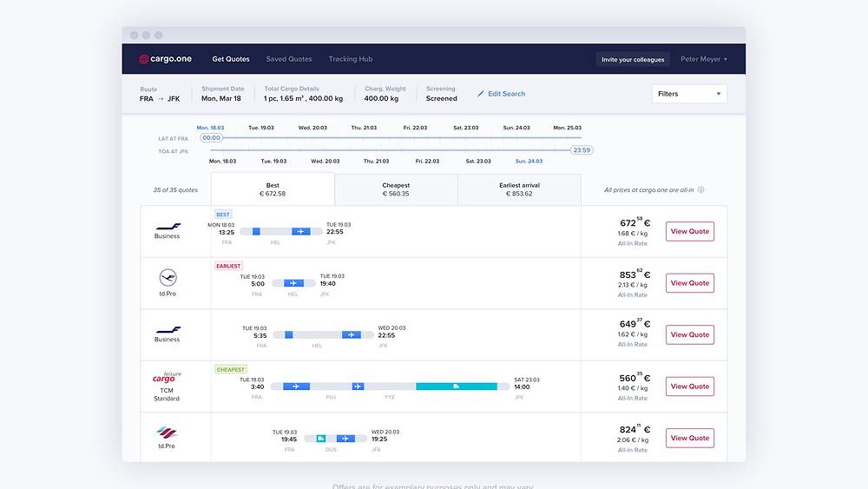Click the 23:59 handle on TOA slider
The height and width of the screenshot is (489, 868).
click(582, 150)
